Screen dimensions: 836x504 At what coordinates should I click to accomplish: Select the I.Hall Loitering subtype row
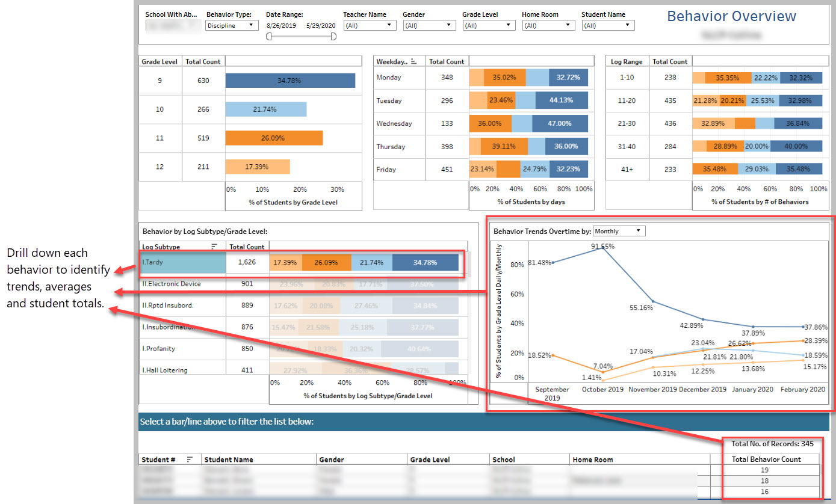183,369
